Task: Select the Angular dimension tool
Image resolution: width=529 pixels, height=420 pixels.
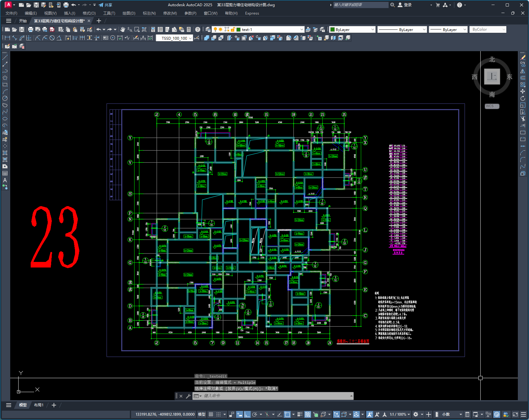Action: 59,38
